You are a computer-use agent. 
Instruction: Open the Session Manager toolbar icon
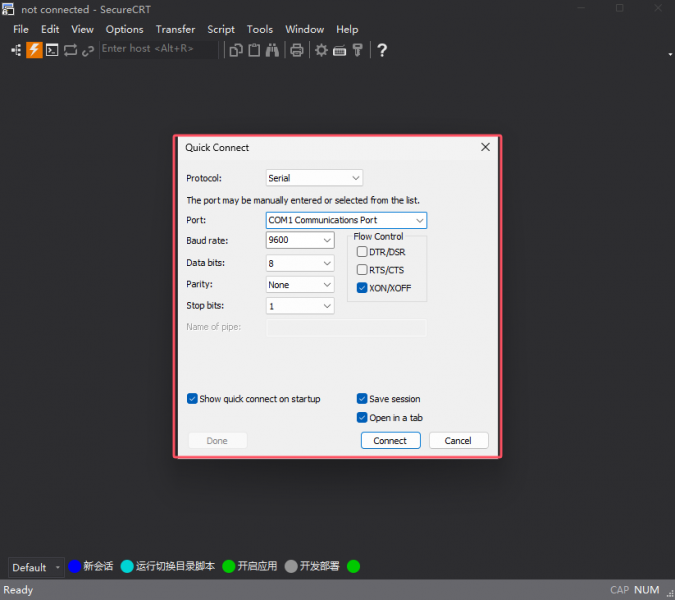16,50
